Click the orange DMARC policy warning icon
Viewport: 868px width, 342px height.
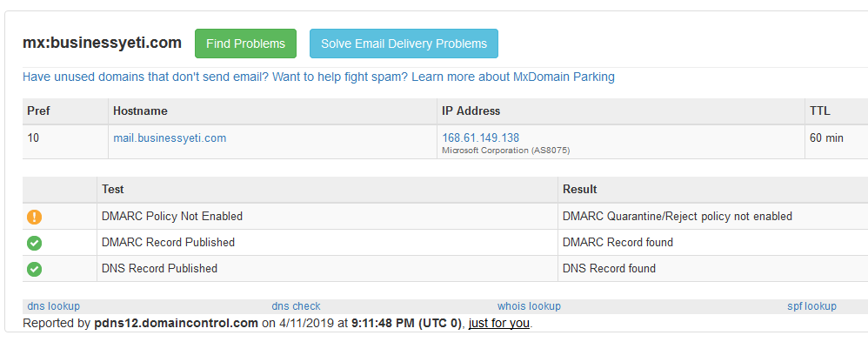pos(34,217)
